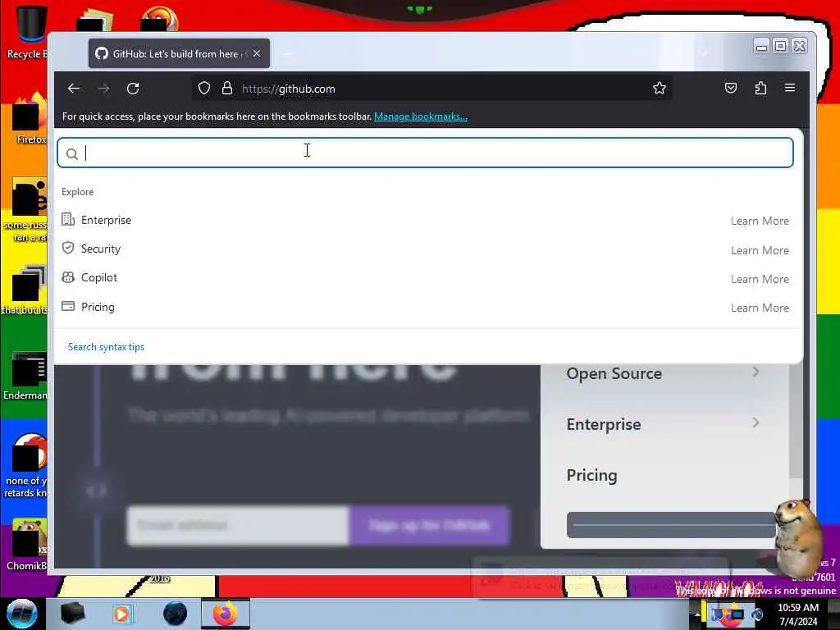This screenshot has height=630, width=840.
Task: Open the Firefox extensions puzzle icon
Action: pyautogui.click(x=760, y=89)
